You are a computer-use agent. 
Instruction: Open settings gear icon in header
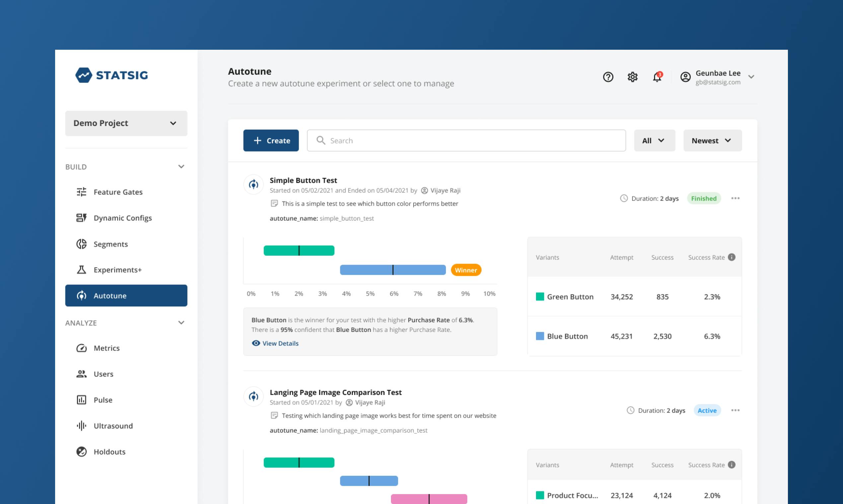click(633, 77)
